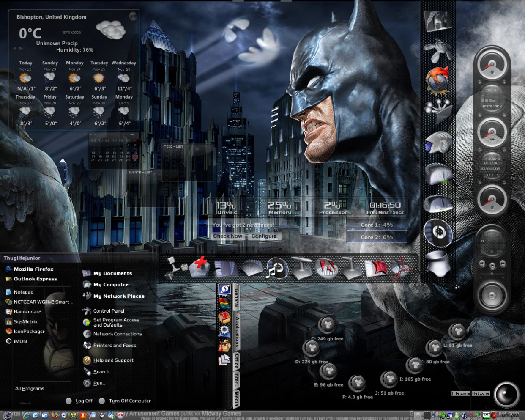Adjust the player widget volume slider

point(492,274)
